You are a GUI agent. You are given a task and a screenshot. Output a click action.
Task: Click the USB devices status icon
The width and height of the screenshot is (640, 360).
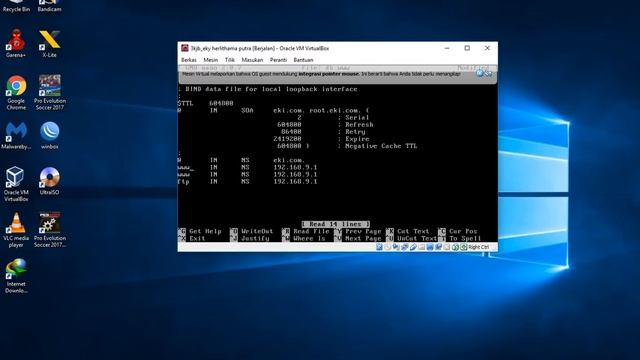point(413,247)
